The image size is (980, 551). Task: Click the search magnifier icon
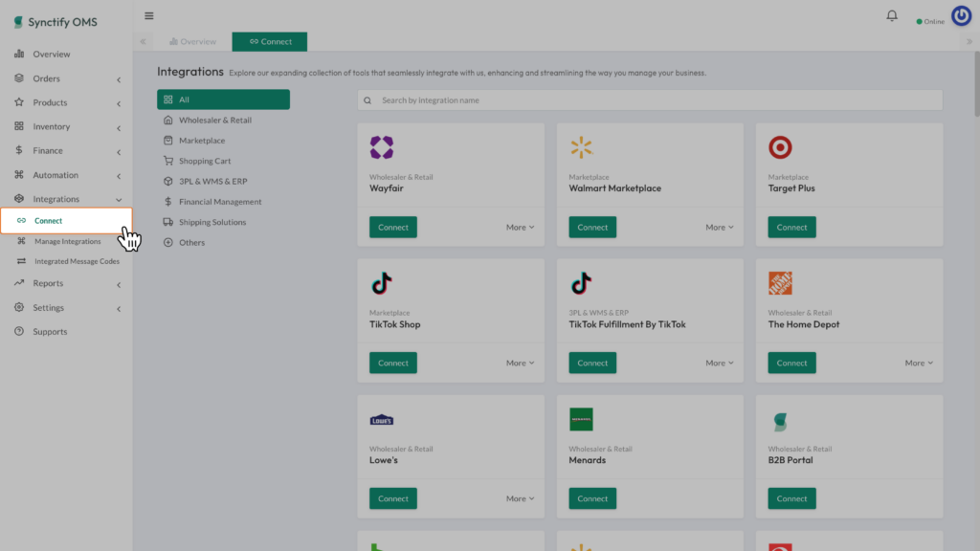[367, 99]
